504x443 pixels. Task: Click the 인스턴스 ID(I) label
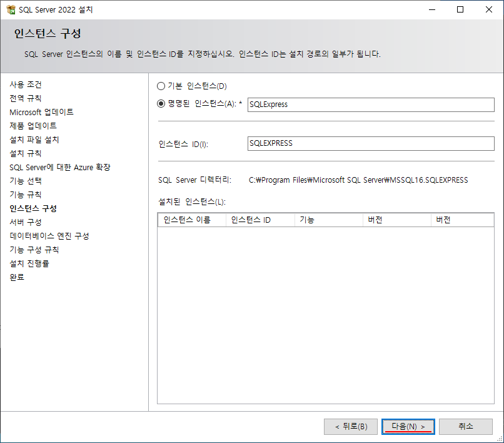184,144
